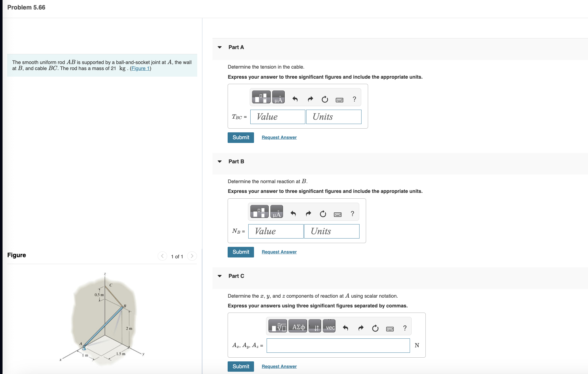Click the NB Units input field

pos(331,231)
